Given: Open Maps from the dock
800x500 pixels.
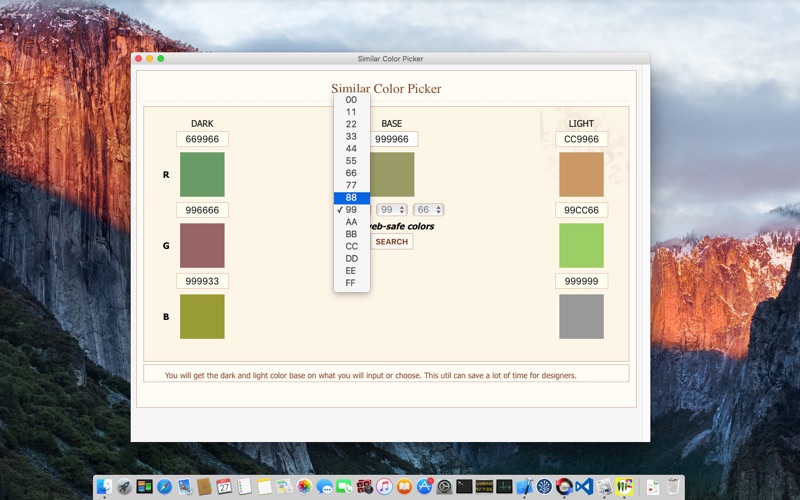Looking at the screenshot, I should tap(284, 487).
